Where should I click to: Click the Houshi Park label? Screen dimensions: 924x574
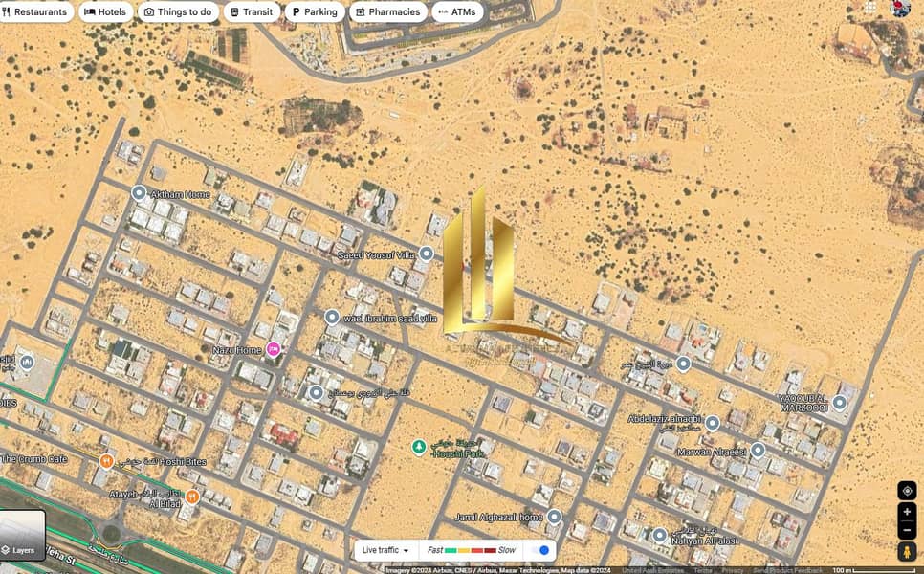[x=458, y=453]
